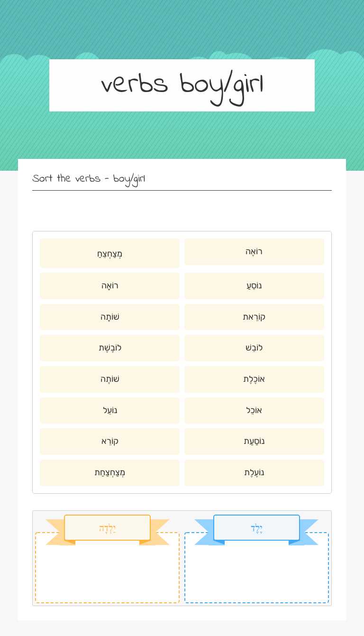Click the orange יַלְדָּה category ribbon
The width and height of the screenshot is (364, 636).
tap(107, 528)
